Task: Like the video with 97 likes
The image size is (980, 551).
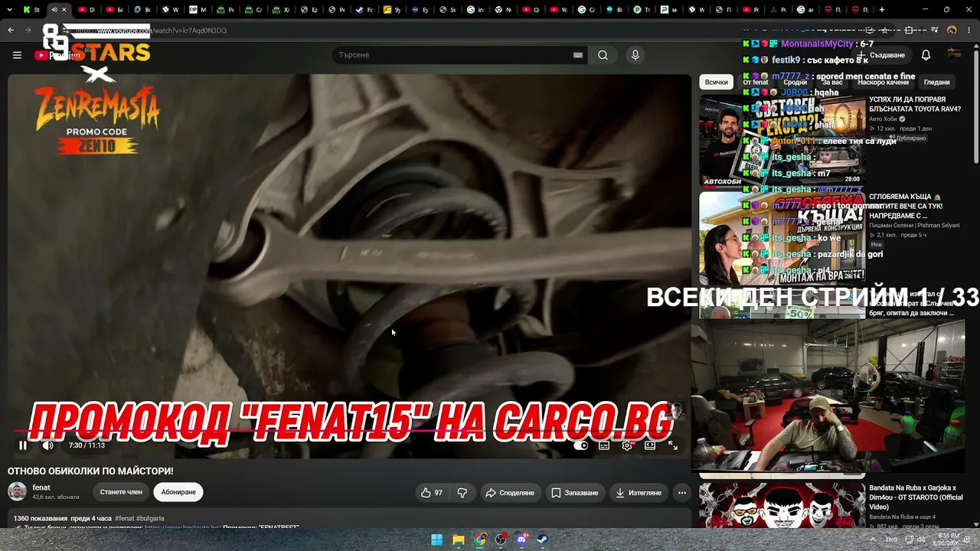Action: (x=432, y=493)
